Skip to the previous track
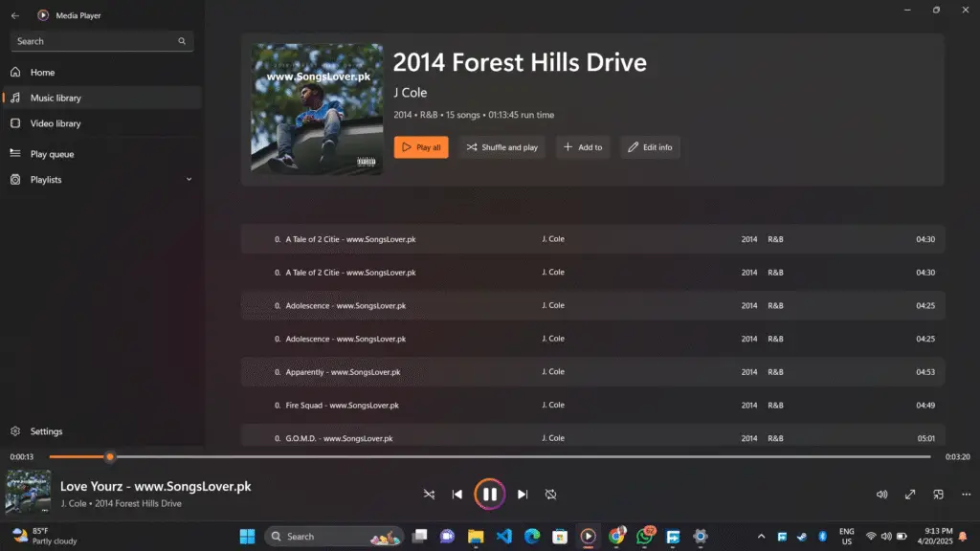Screen dimensions: 980x551 pyautogui.click(x=457, y=495)
